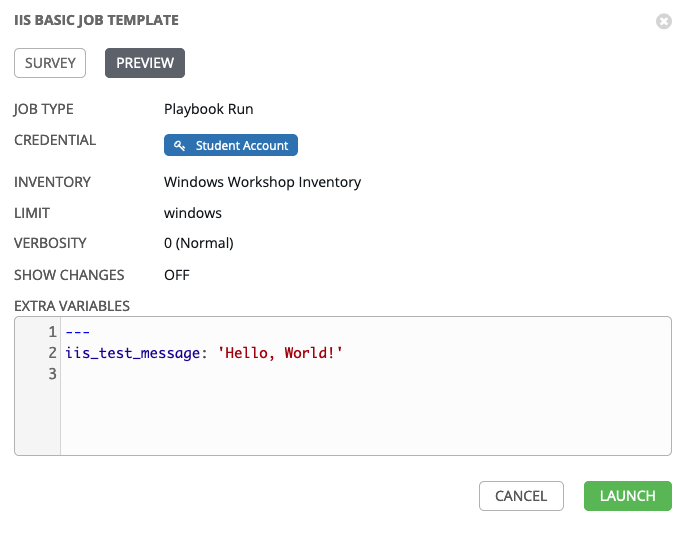Click the CREDENTIAL field label
This screenshot has width=686, height=535.
click(x=55, y=140)
